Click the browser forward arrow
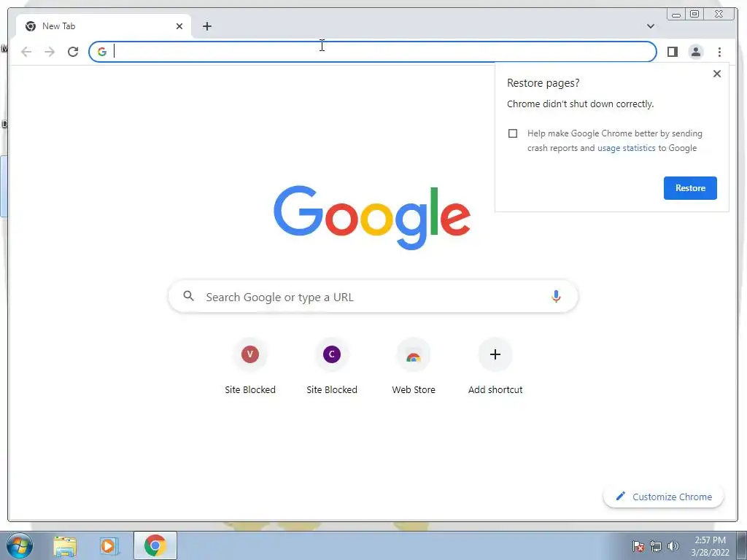Viewport: 747px width, 560px height. click(x=50, y=52)
